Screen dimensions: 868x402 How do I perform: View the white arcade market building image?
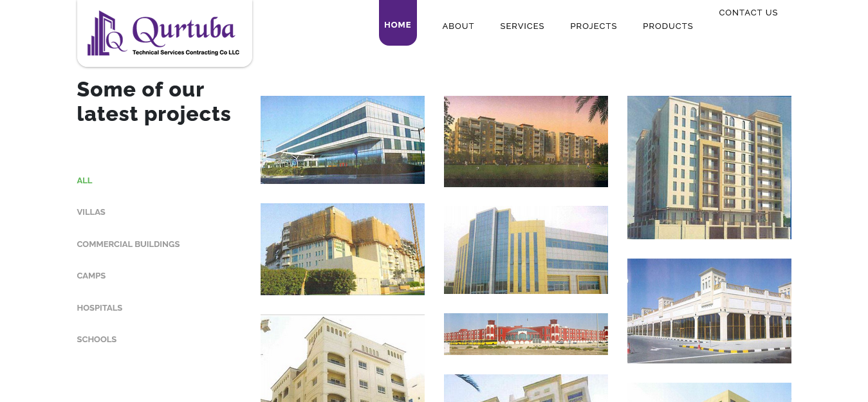[x=709, y=311]
